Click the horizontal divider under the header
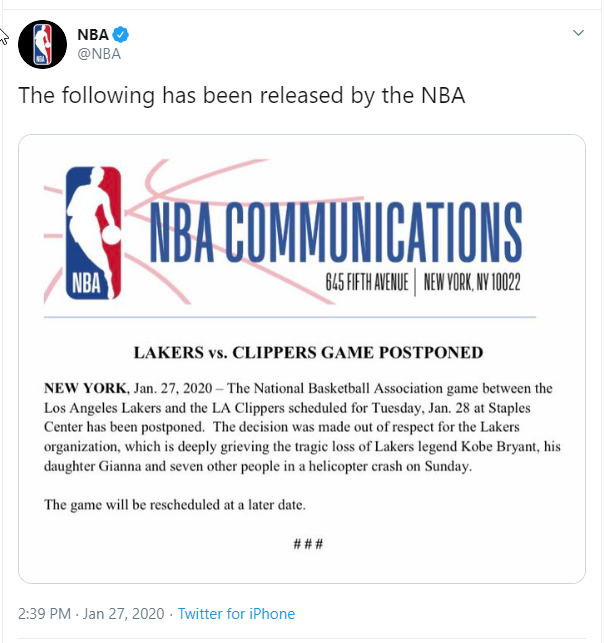605x643 pixels. point(290,317)
